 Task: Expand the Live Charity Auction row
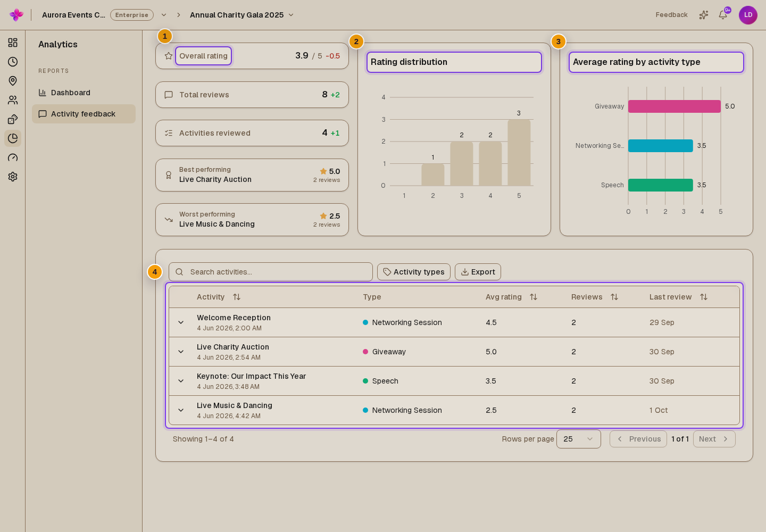(x=181, y=352)
